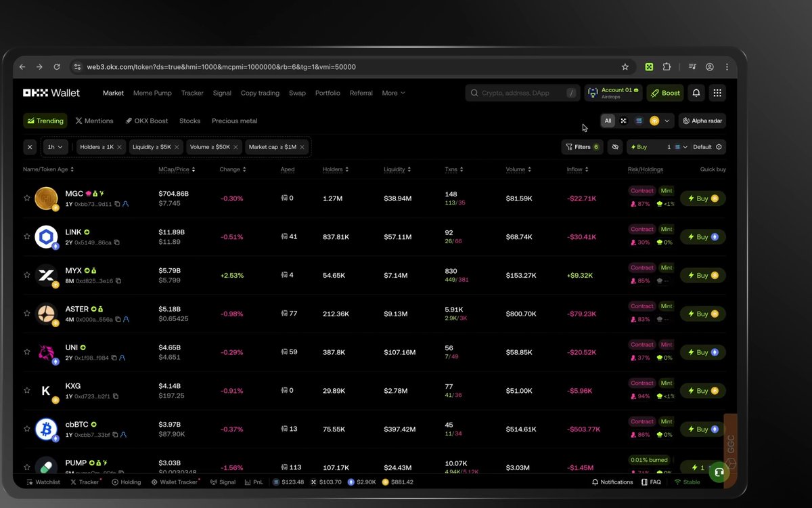Switch to the OKX Boost tab

click(146, 121)
